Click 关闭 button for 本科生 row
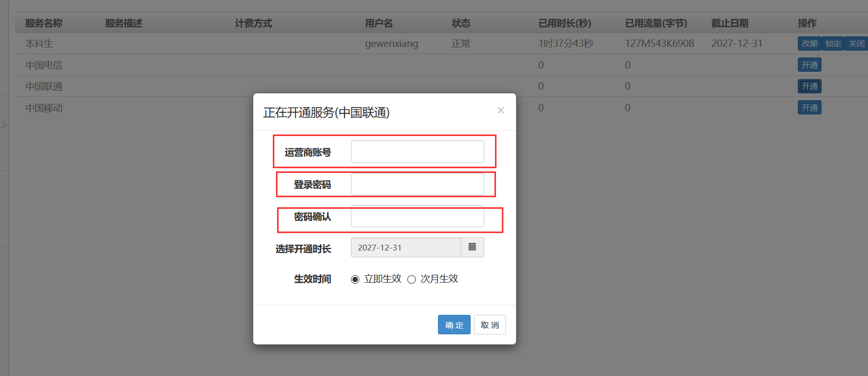The height and width of the screenshot is (376, 868). pos(856,44)
